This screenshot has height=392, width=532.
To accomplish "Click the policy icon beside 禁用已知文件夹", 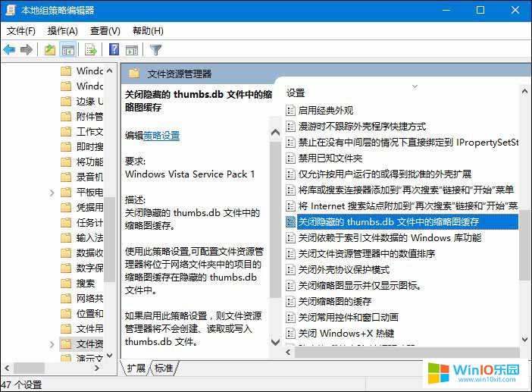I will 290,158.
